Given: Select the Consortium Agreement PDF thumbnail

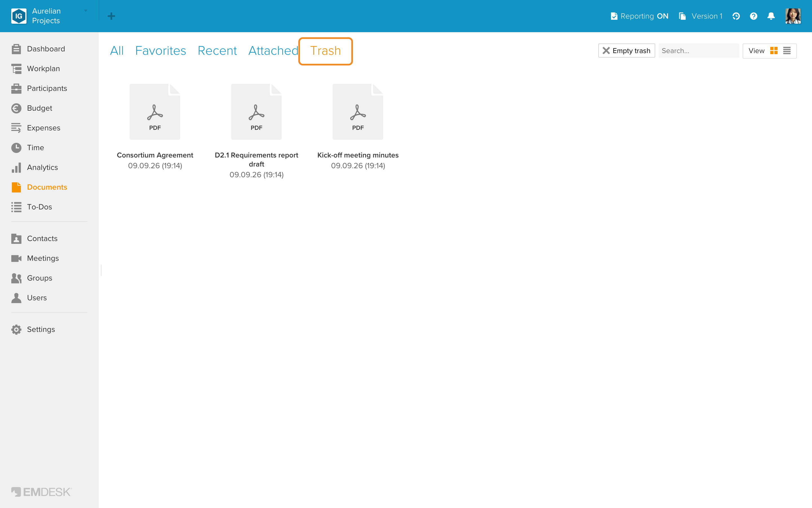Looking at the screenshot, I should pos(155,111).
